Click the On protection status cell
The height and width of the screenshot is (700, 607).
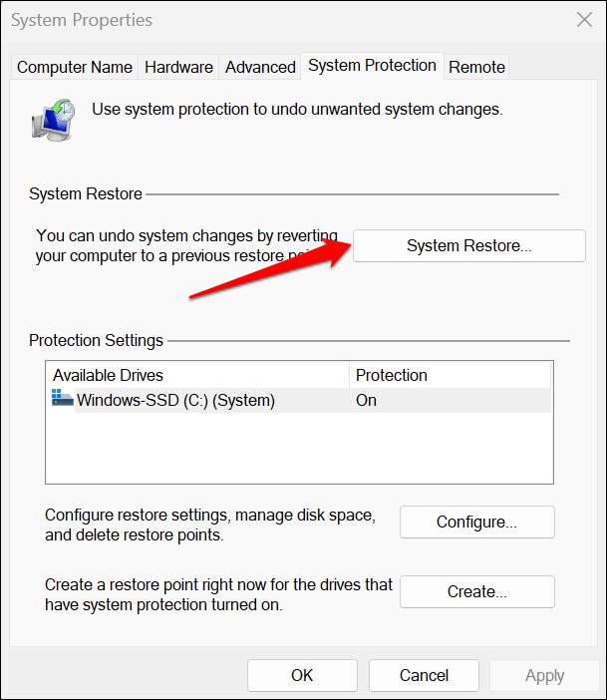coord(367,401)
